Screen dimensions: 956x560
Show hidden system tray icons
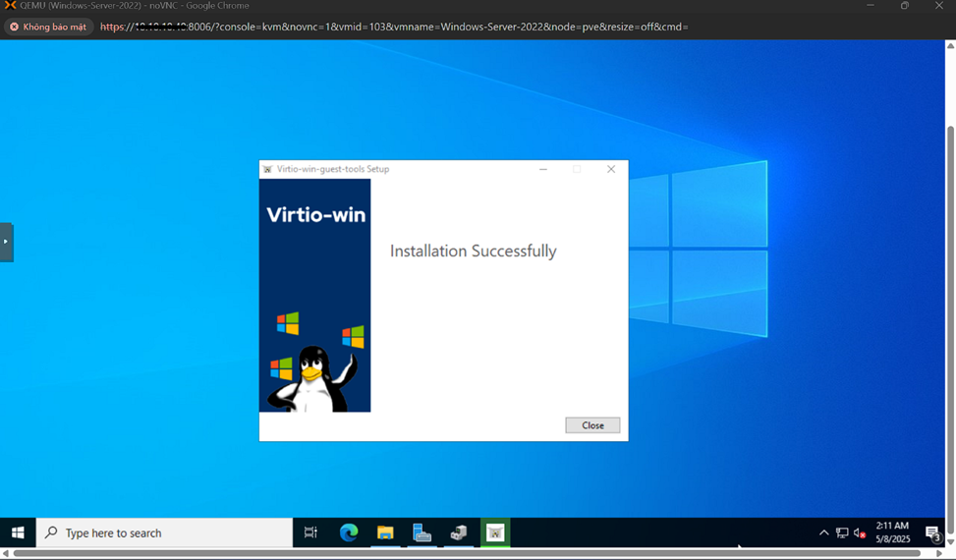[823, 532]
